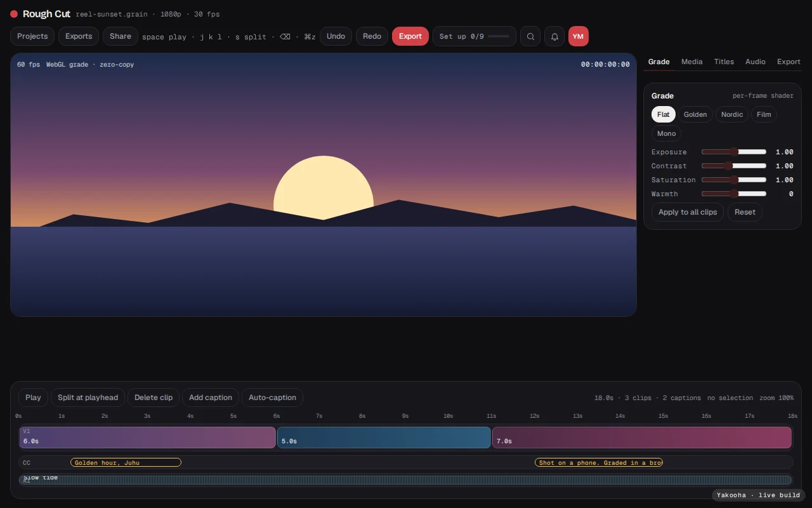Select the 7.0s magenta clip
Image resolution: width=812 pixels, height=508 pixels.
click(642, 438)
